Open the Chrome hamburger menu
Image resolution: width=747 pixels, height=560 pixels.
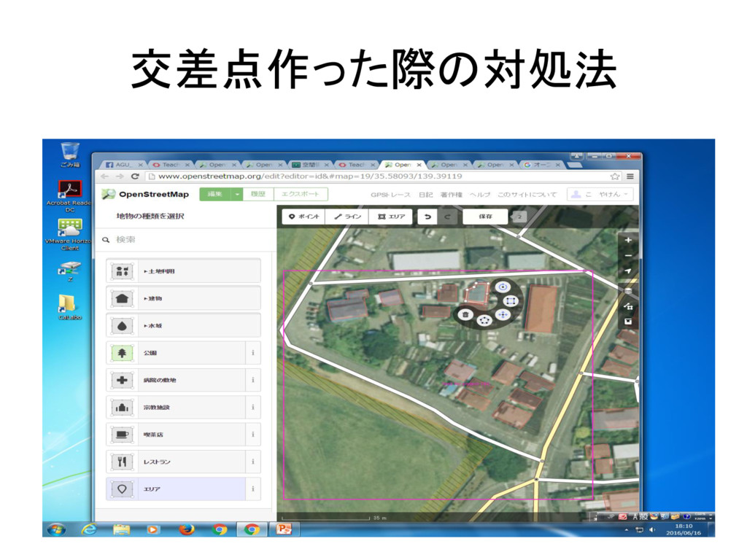(x=630, y=176)
